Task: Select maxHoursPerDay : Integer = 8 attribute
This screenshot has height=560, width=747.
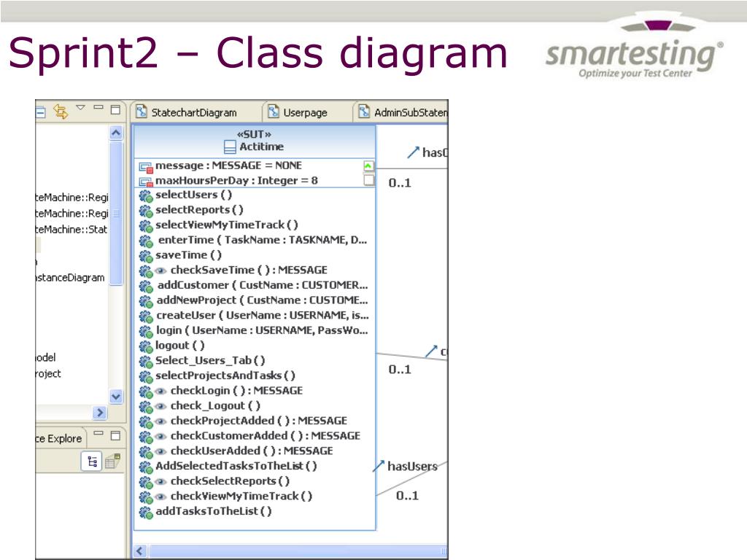Action: pyautogui.click(x=236, y=181)
